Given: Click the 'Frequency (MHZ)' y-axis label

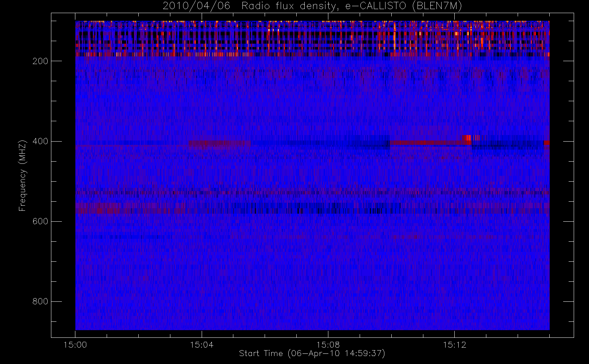Looking at the screenshot, I should point(23,175).
